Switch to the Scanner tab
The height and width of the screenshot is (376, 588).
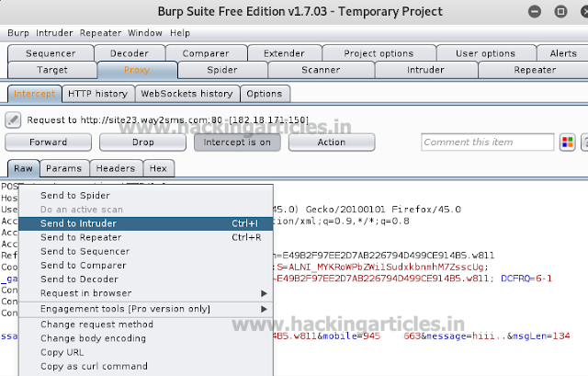click(x=321, y=70)
